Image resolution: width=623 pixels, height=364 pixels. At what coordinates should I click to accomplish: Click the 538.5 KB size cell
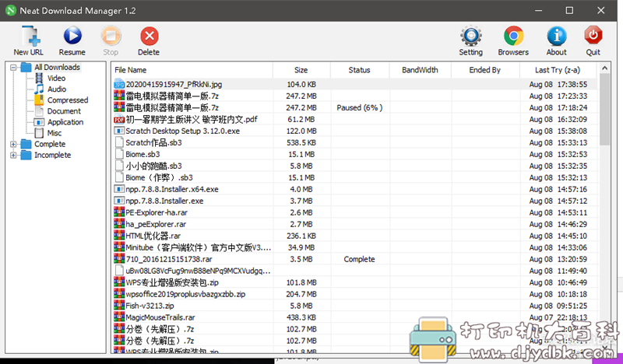[301, 142]
